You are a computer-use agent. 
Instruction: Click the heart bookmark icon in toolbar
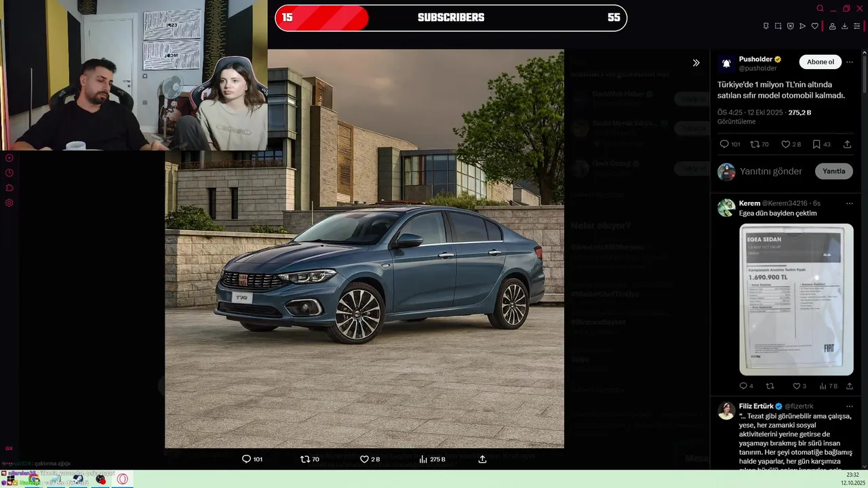click(x=814, y=26)
